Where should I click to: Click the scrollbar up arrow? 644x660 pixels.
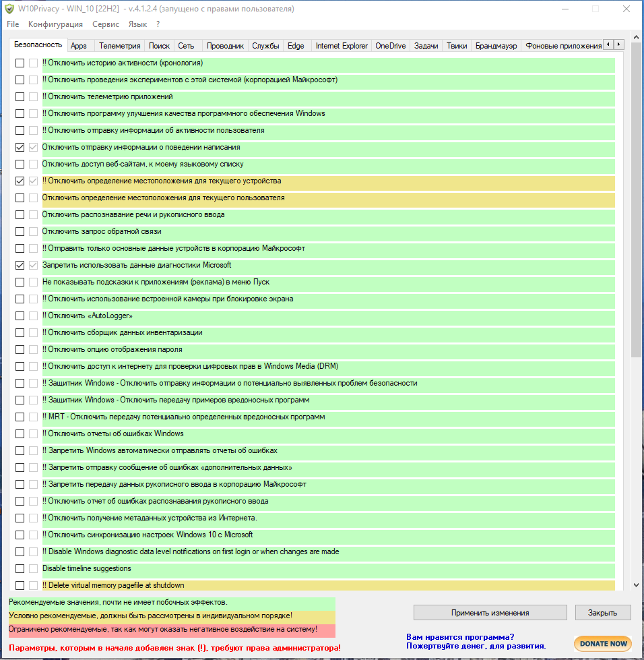pos(636,38)
